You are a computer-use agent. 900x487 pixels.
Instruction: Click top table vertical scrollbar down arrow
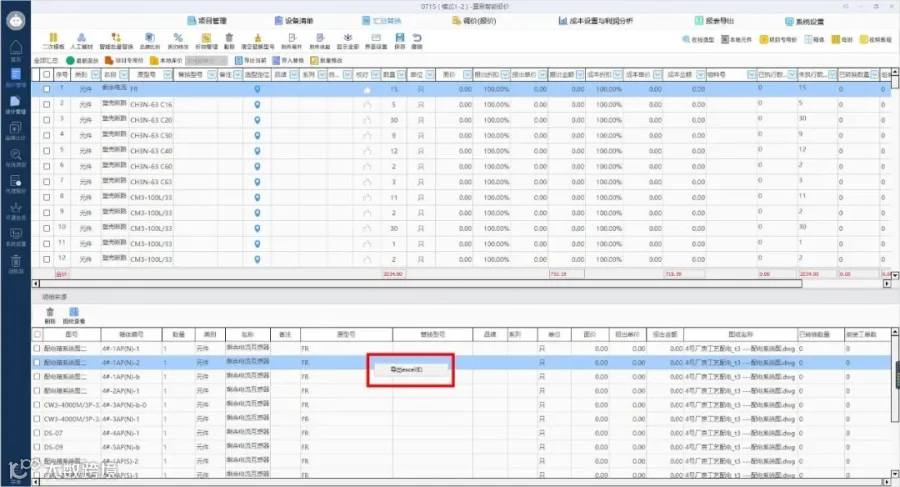[x=894, y=275]
